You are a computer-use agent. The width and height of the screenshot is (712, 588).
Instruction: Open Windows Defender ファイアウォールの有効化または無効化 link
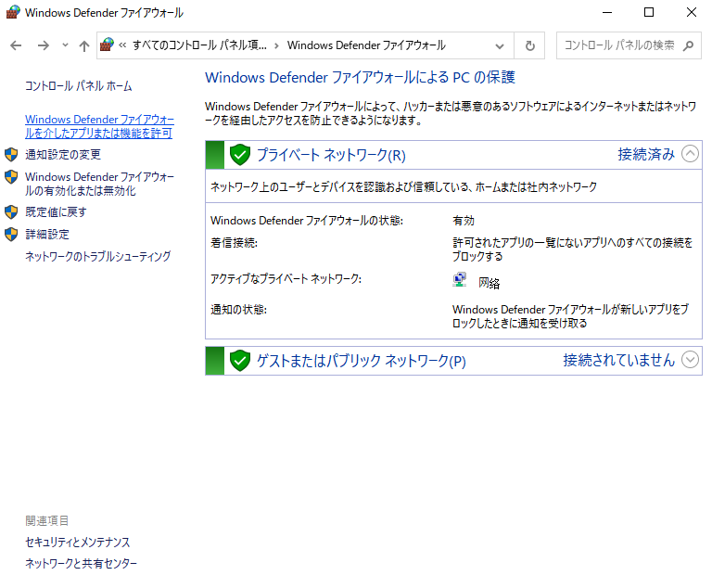pyautogui.click(x=99, y=184)
